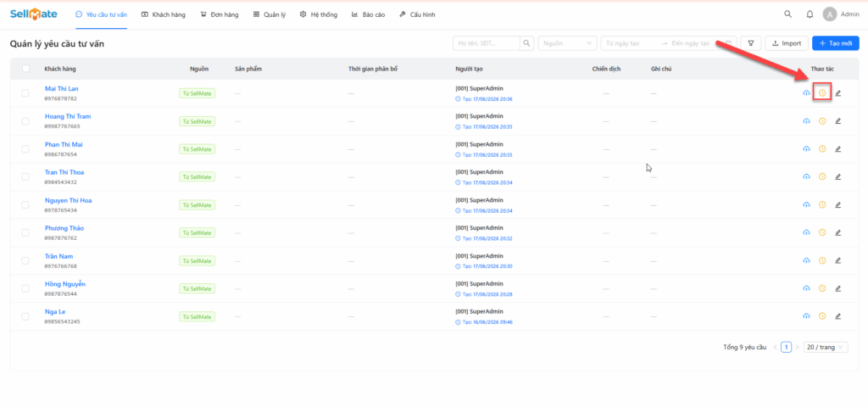The image size is (868, 407).
Task: Edit the Tran Thi Thoa request
Action: [837, 176]
